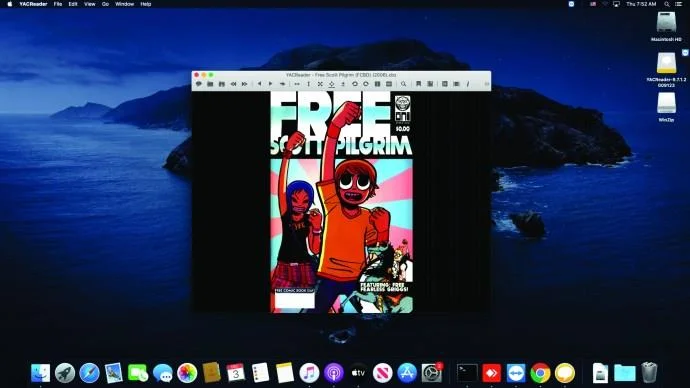Click the Save current page icon
The height and width of the screenshot is (388, 690).
(221, 84)
